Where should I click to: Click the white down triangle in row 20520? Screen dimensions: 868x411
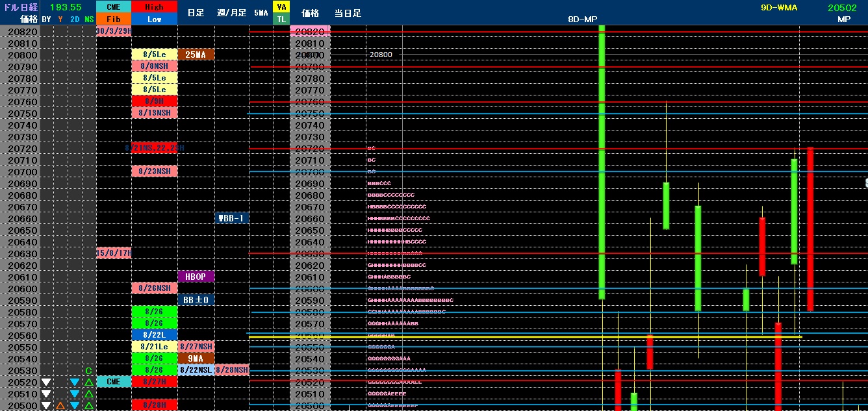click(x=45, y=382)
